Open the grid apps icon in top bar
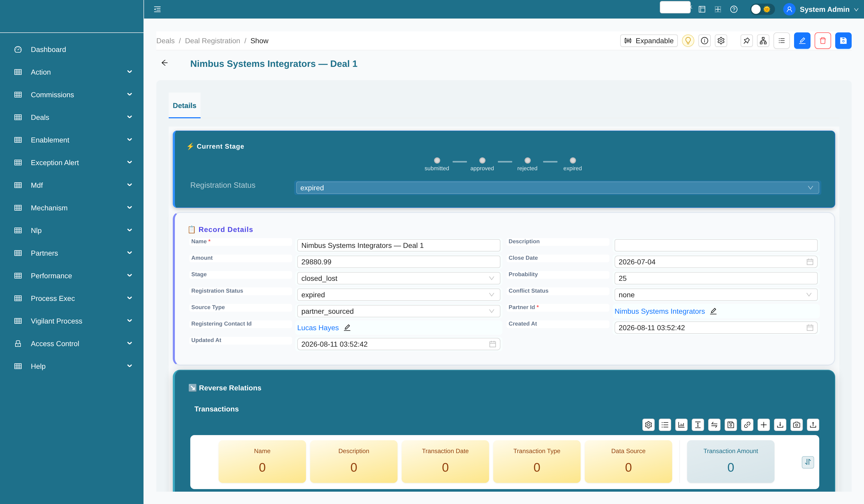 tap(718, 9)
